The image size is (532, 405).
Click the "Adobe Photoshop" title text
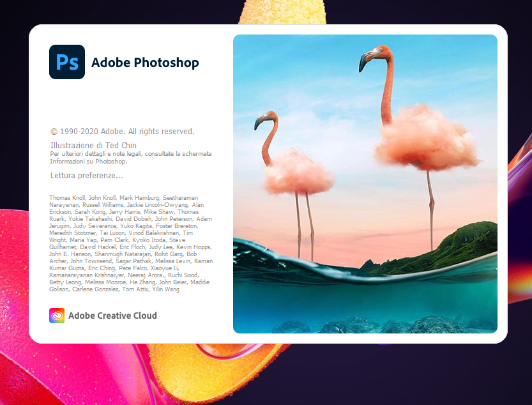pos(145,63)
